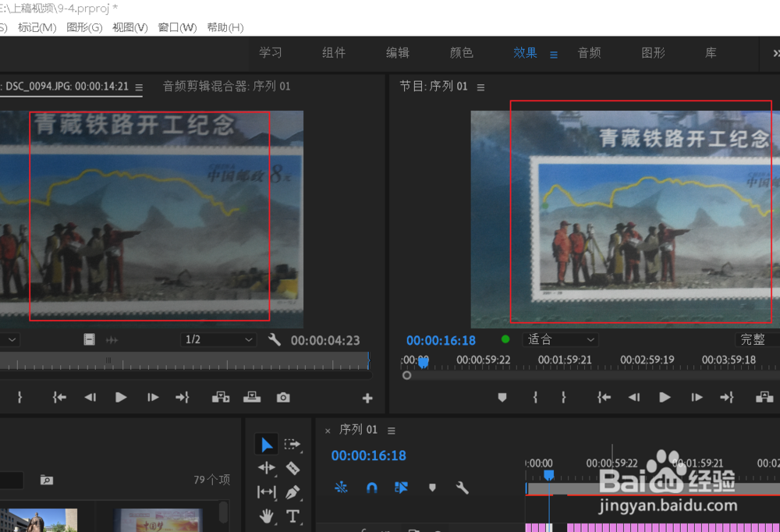Viewport: 780px width, 532px height.
Task: Add marker in Program monitor
Action: pos(502,397)
